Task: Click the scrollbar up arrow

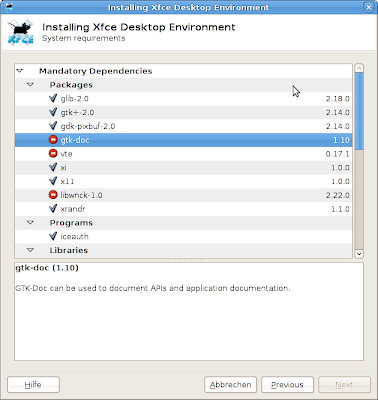Action: point(359,68)
